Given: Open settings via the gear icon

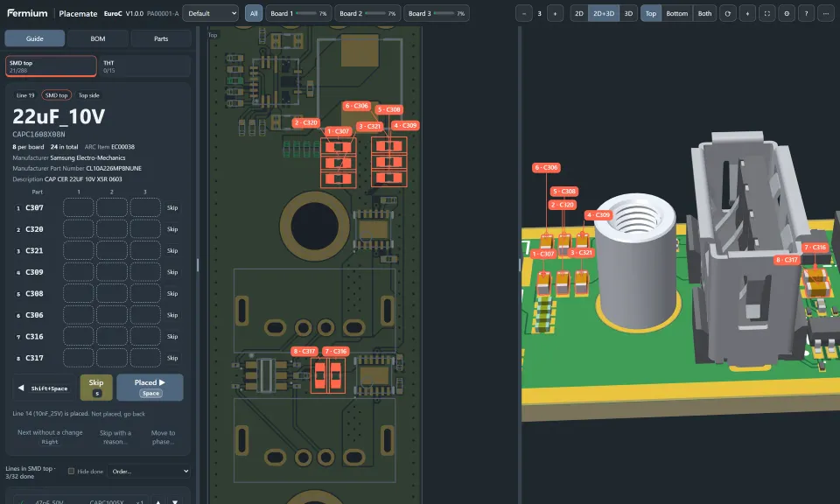Looking at the screenshot, I should tap(787, 13).
